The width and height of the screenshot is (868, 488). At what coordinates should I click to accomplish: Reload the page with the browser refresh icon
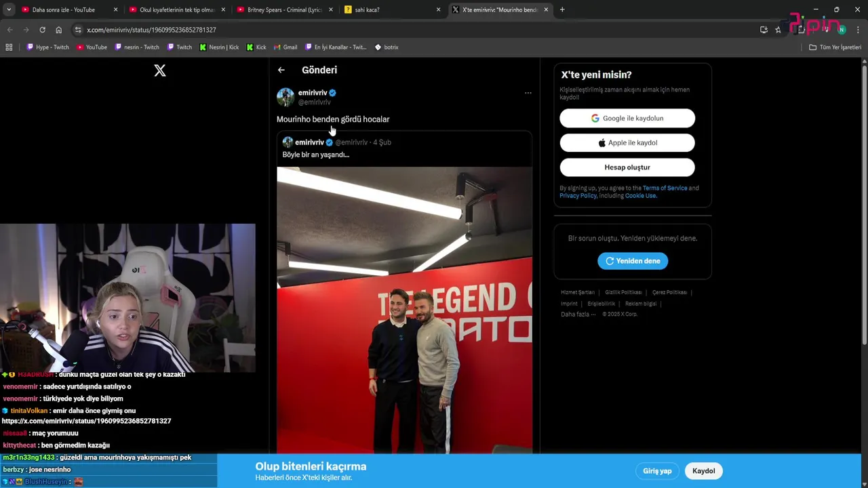[42, 30]
